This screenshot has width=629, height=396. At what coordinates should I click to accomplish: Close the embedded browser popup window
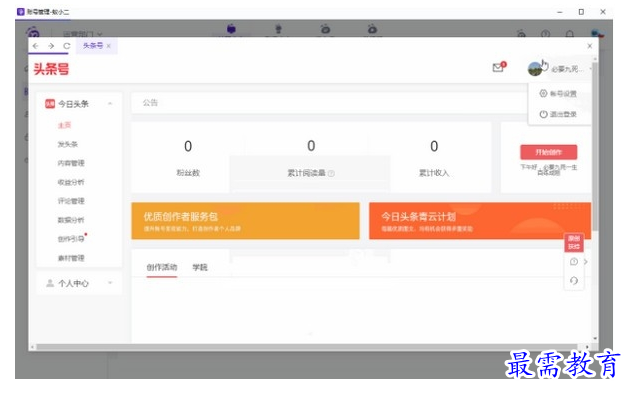click(590, 46)
